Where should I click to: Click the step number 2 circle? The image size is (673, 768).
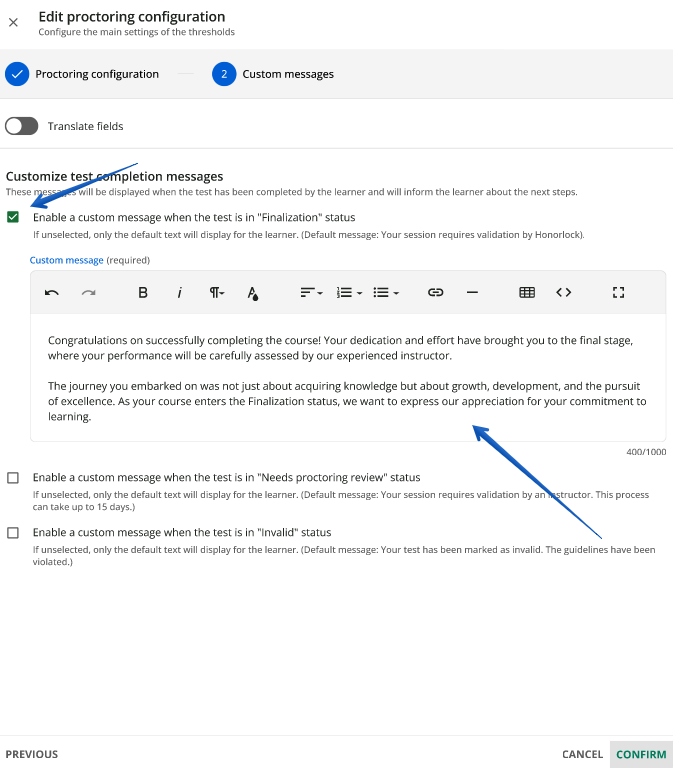click(224, 74)
